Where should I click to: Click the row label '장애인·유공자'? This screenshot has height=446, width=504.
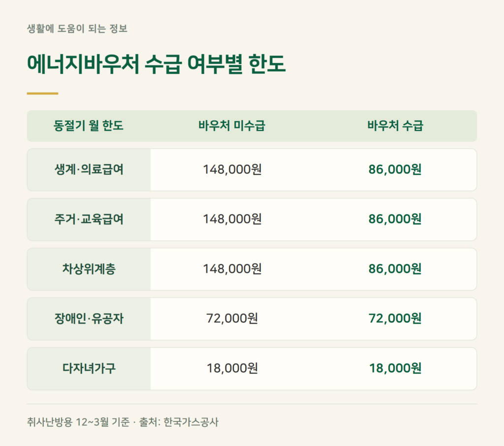coord(89,319)
